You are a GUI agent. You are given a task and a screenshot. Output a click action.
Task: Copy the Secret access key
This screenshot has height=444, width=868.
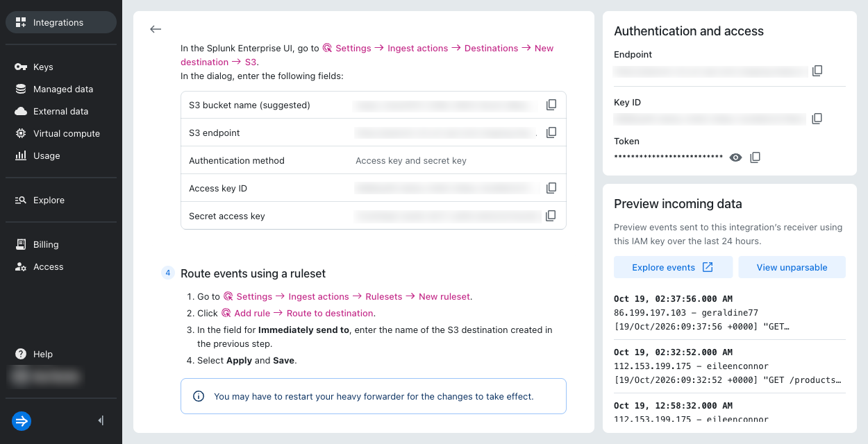[551, 216]
